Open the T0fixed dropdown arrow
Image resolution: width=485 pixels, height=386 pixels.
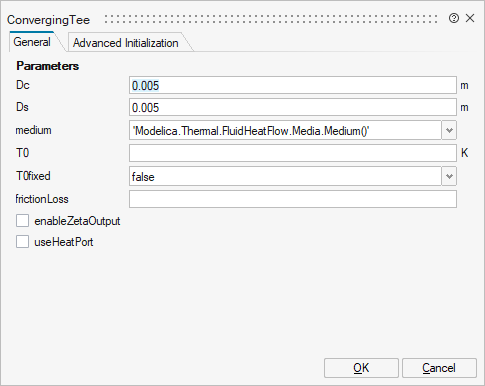tap(449, 176)
